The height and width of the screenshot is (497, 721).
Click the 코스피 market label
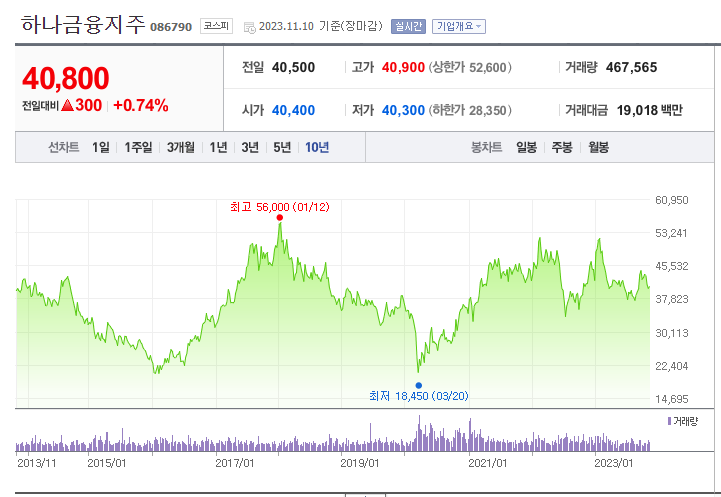(x=216, y=26)
